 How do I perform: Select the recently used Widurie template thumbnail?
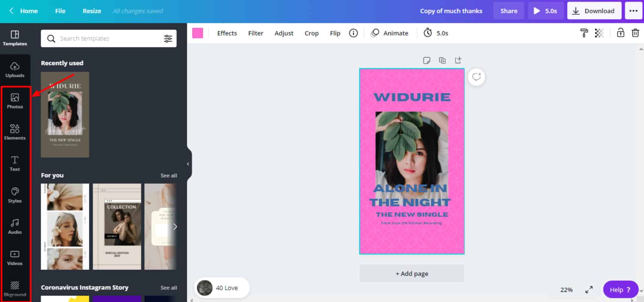click(x=65, y=115)
